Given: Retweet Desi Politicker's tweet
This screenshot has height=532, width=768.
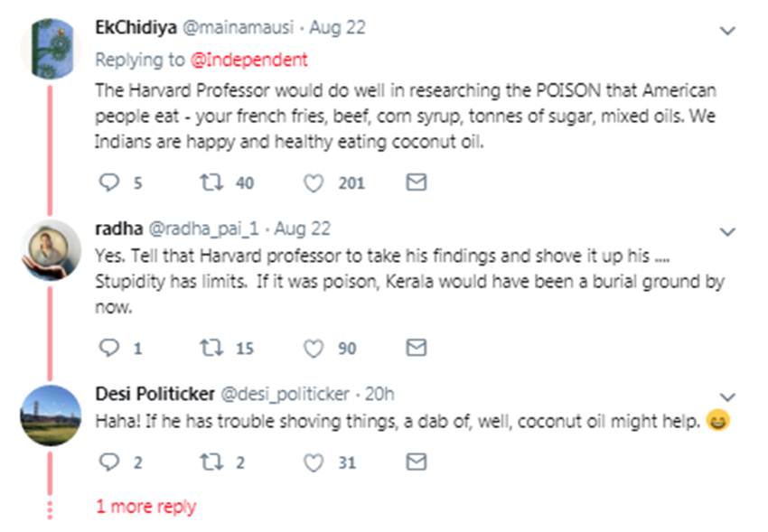Looking at the screenshot, I should (x=209, y=462).
